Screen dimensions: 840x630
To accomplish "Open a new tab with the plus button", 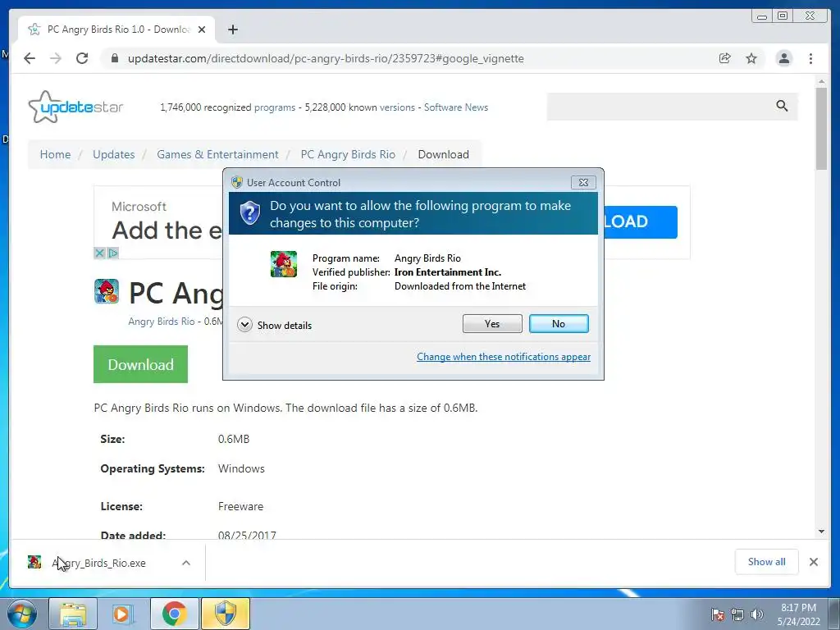I will (x=232, y=30).
